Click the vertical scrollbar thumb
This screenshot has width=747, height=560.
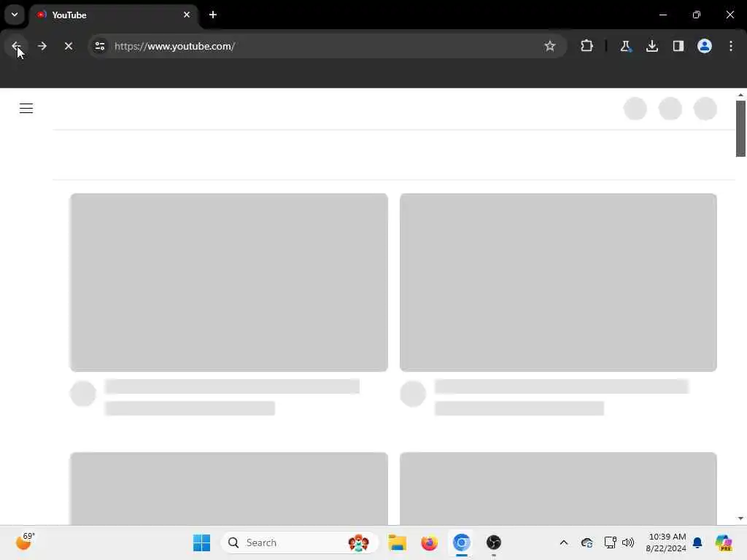pyautogui.click(x=740, y=128)
